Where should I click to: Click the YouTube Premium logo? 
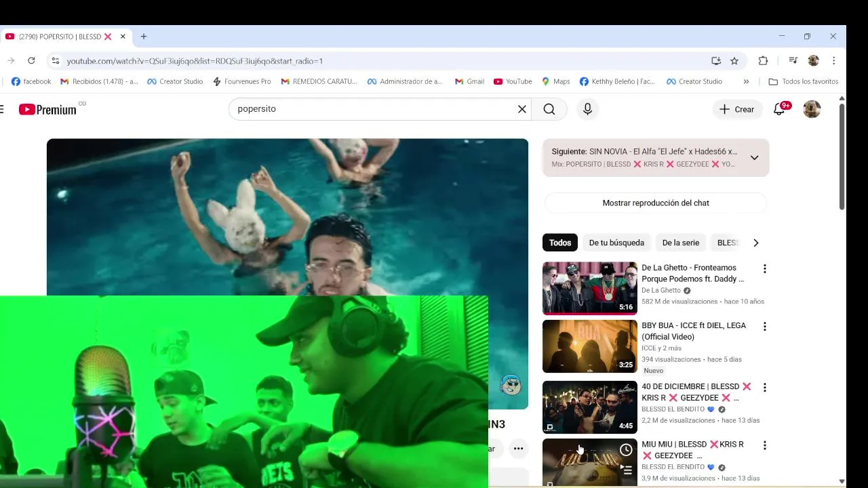tap(48, 109)
